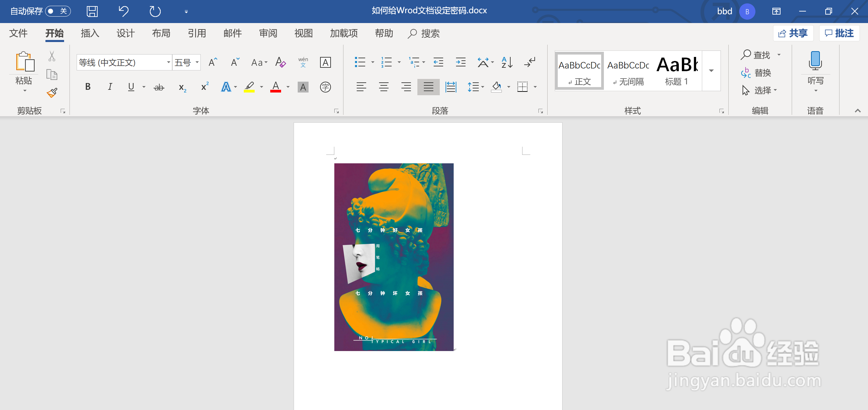Toggle the AutoSave switch
This screenshot has width=868, height=410.
click(x=58, y=11)
